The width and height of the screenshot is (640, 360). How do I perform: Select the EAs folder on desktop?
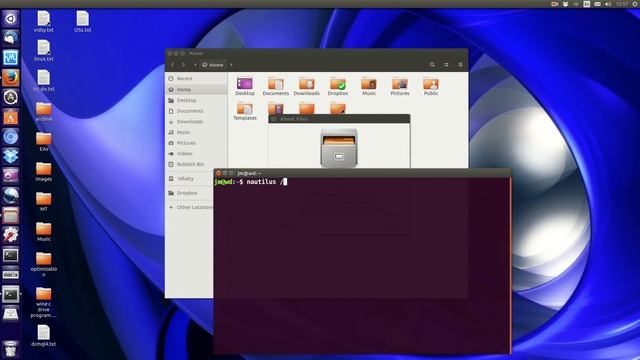(x=44, y=142)
